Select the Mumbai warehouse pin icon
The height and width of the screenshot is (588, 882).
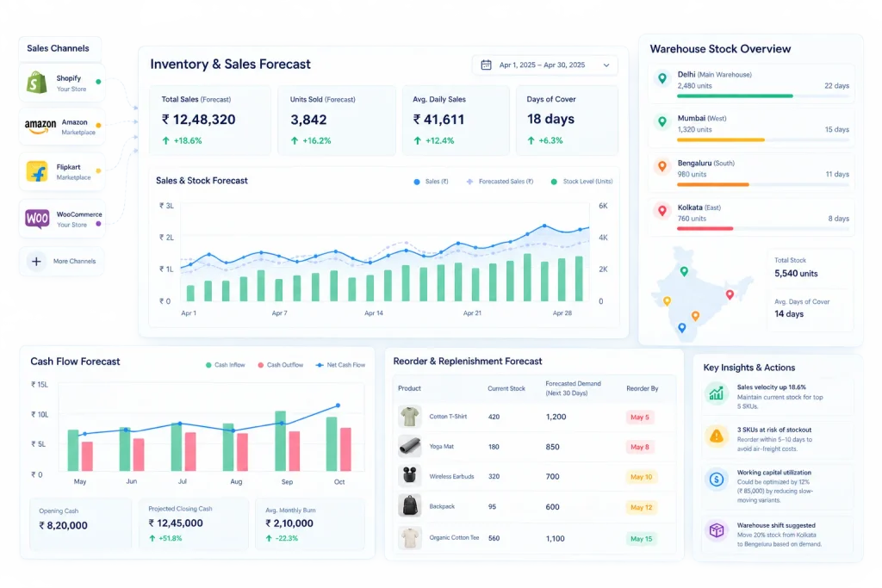click(662, 122)
